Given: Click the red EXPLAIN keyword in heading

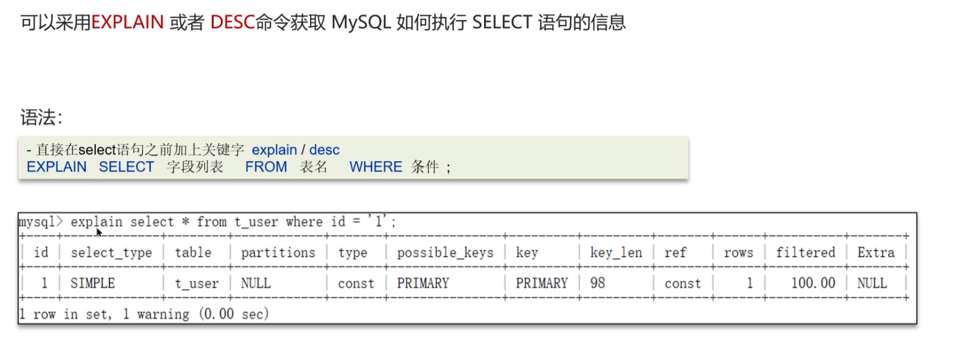Looking at the screenshot, I should click(127, 23).
